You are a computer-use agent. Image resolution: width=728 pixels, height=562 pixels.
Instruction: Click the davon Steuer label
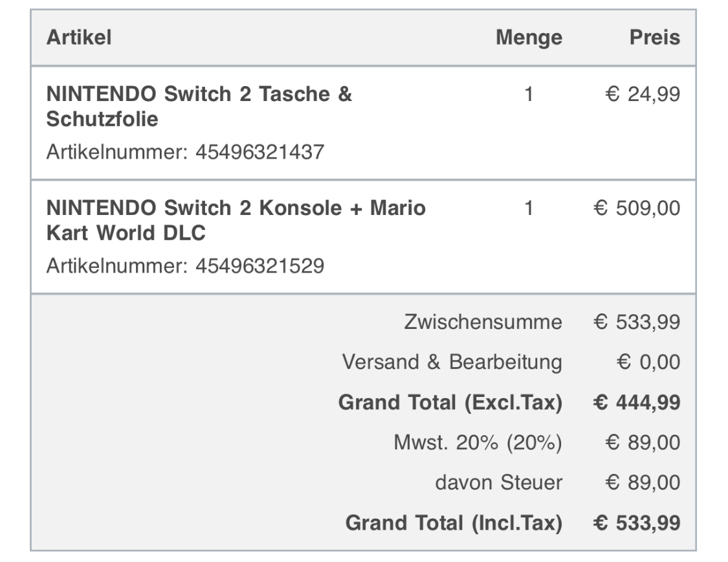point(498,482)
